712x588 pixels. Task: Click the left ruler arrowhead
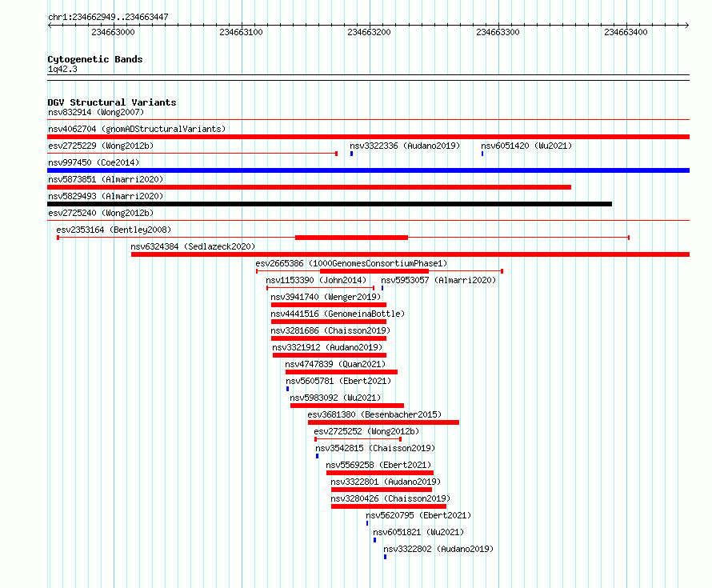click(50, 26)
